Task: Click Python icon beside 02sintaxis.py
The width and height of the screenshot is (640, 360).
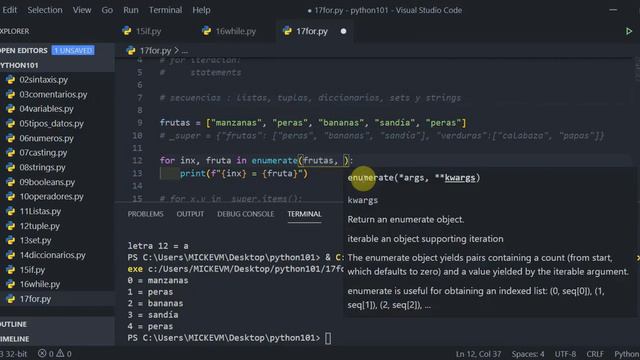Action: point(10,80)
